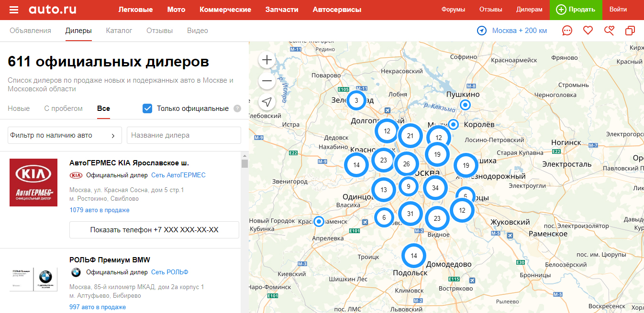
Task: Select map cluster labeled 9
Action: pos(408,186)
